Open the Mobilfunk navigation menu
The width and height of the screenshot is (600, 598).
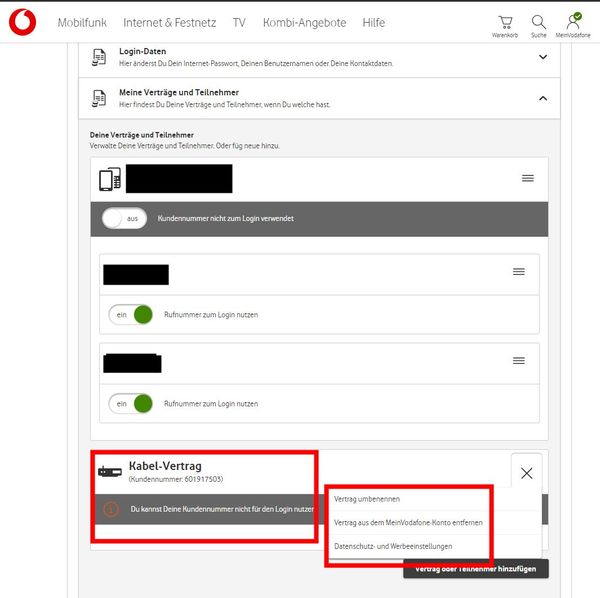82,23
